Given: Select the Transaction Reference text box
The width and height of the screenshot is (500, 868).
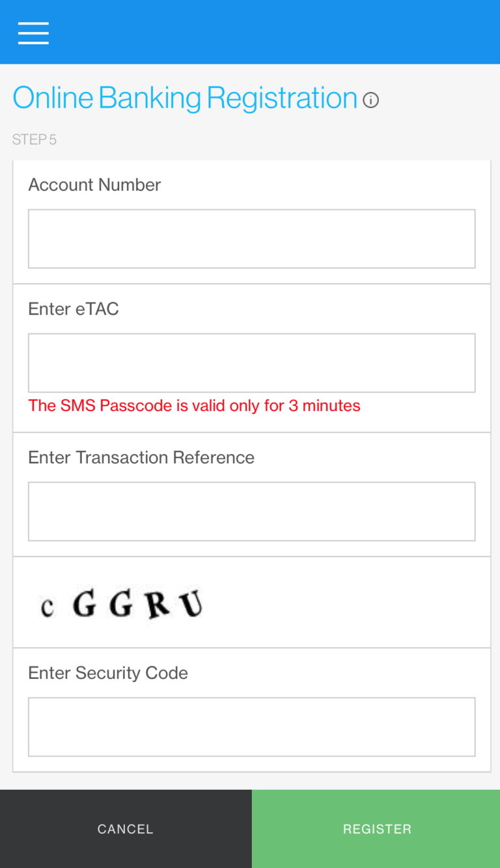Looking at the screenshot, I should click(x=251, y=512).
